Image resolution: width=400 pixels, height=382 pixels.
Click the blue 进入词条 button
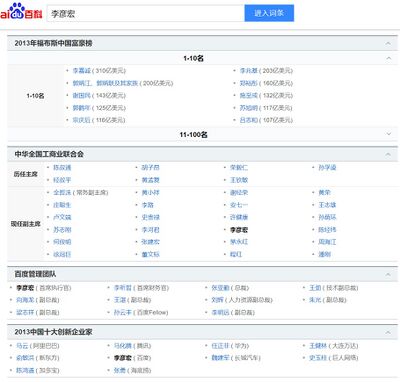(x=269, y=13)
